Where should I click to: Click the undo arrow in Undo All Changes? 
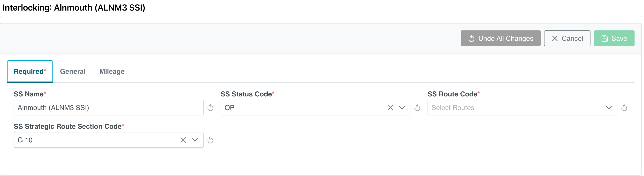tap(471, 39)
